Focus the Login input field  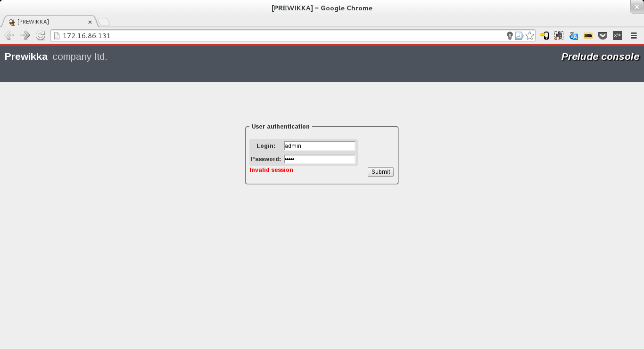coord(320,146)
